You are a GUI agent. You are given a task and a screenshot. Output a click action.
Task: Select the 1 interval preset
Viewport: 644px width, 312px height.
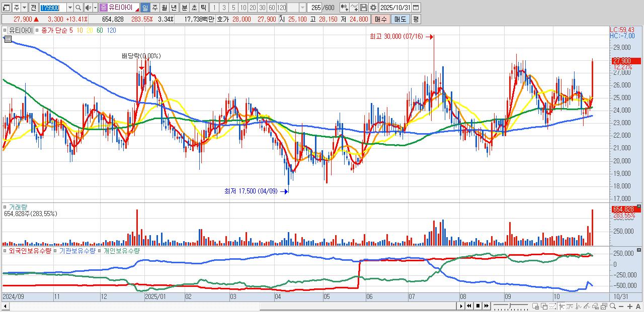[214, 8]
